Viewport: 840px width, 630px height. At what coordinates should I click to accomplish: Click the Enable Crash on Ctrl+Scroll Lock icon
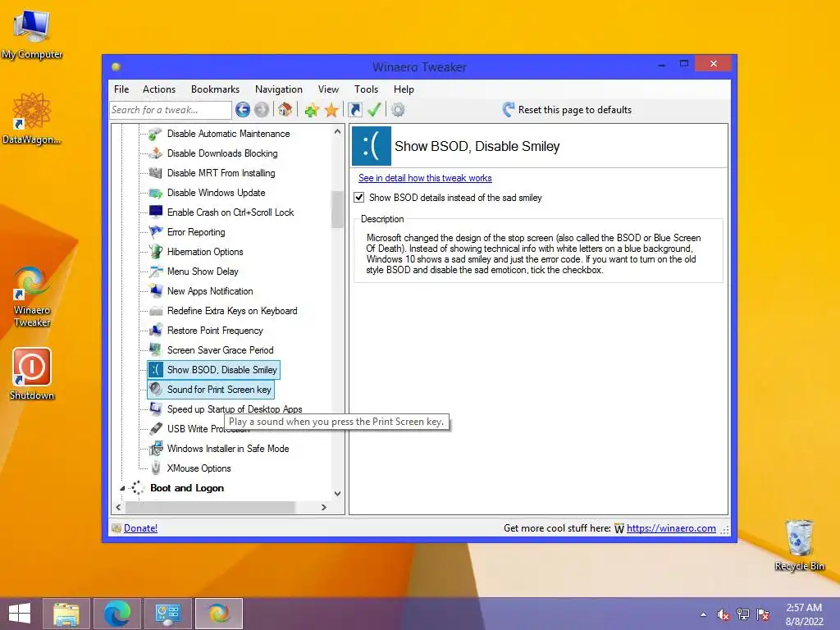point(155,212)
